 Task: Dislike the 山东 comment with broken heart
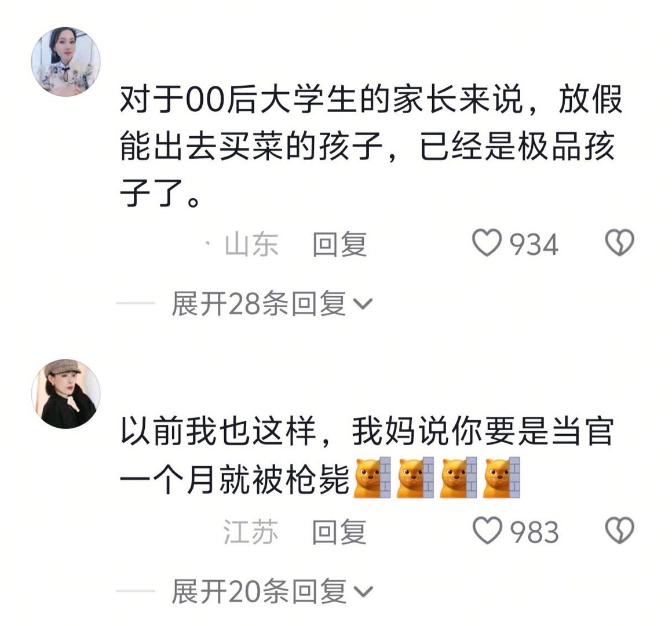619,243
